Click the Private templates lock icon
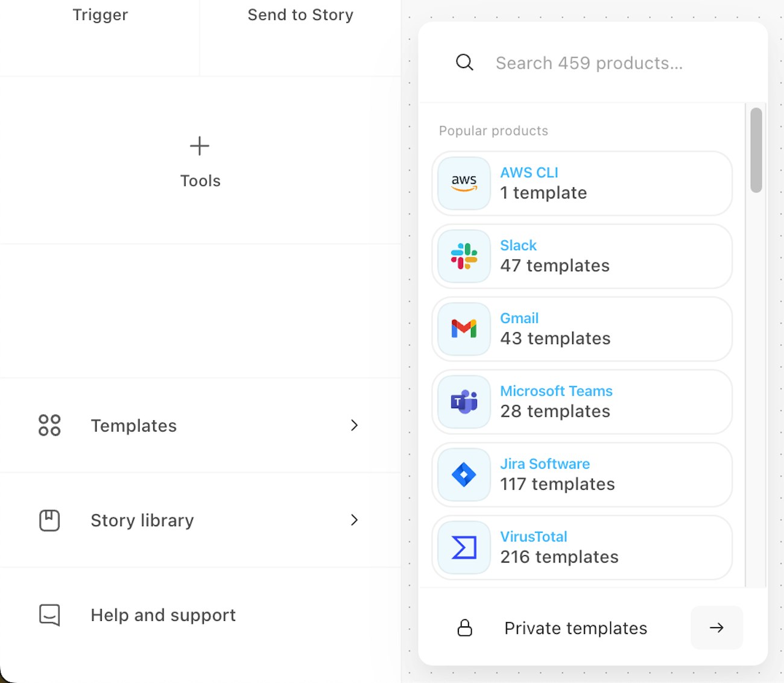Image resolution: width=784 pixels, height=683 pixels. point(465,628)
